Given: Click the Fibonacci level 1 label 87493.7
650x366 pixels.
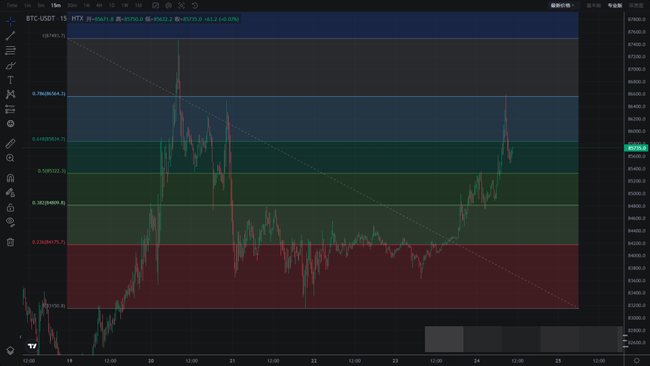Looking at the screenshot, I should (x=53, y=36).
